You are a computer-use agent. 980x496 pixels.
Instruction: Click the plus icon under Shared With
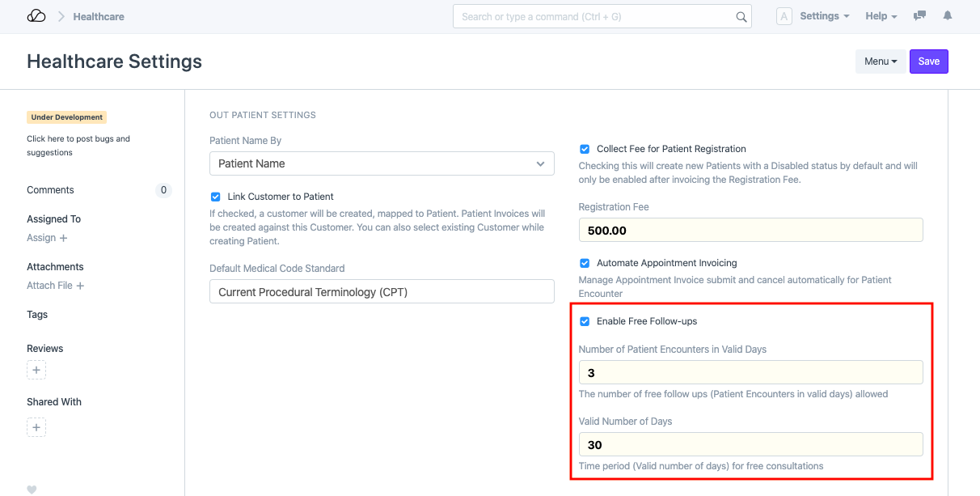point(36,427)
